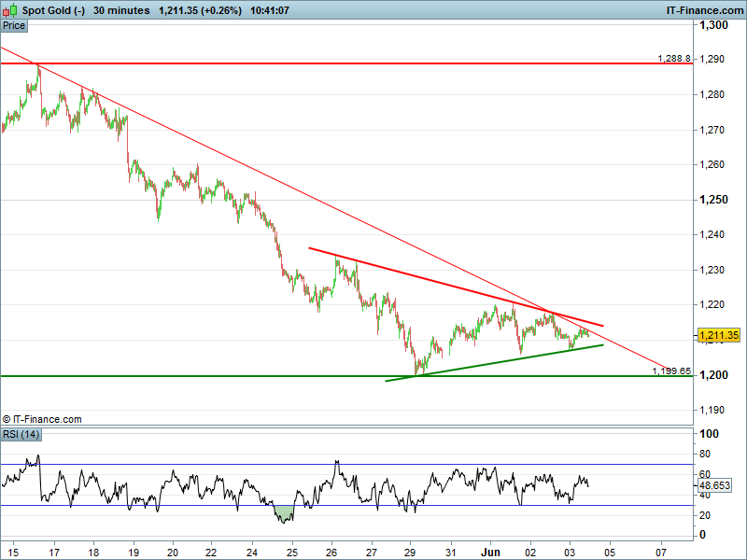Click the 29 date label on time axis

click(x=410, y=553)
